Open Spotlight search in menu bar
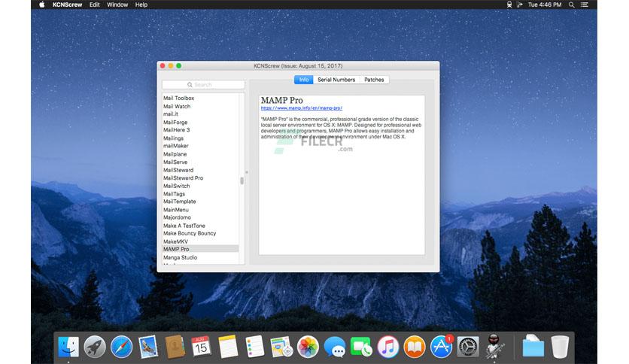Image resolution: width=629 pixels, height=364 pixels. tap(572, 5)
